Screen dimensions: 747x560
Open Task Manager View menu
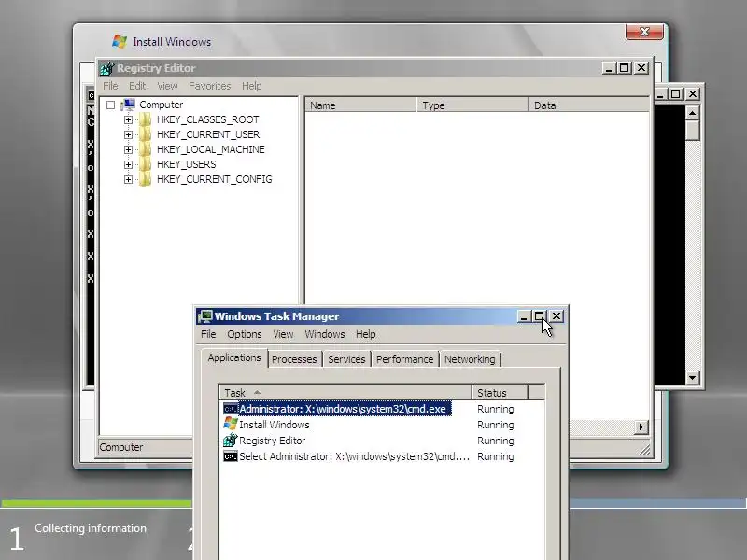click(x=283, y=334)
